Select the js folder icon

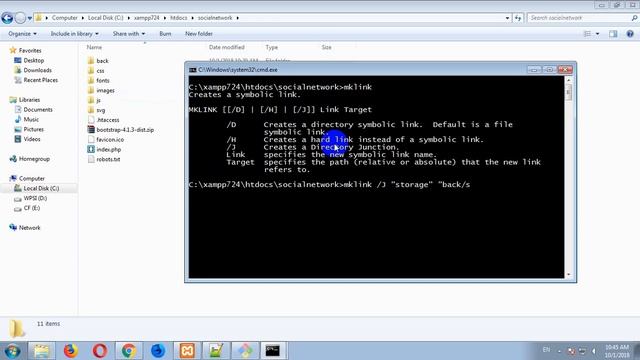click(91, 100)
